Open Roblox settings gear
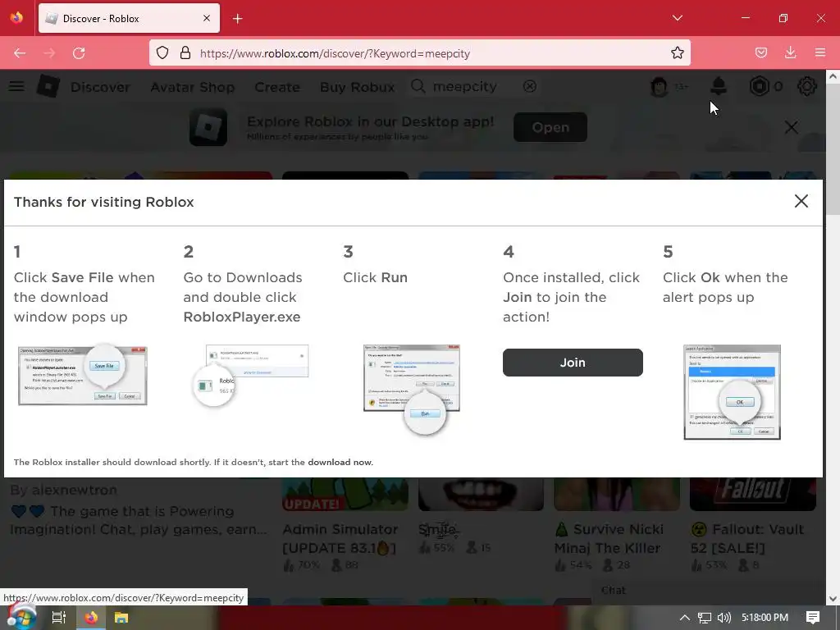 click(807, 86)
